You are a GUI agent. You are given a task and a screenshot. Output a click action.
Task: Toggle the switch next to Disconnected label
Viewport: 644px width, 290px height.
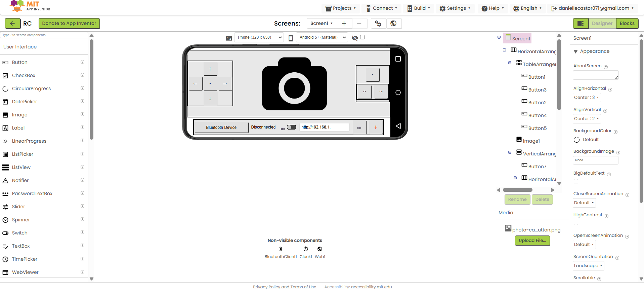click(x=292, y=127)
